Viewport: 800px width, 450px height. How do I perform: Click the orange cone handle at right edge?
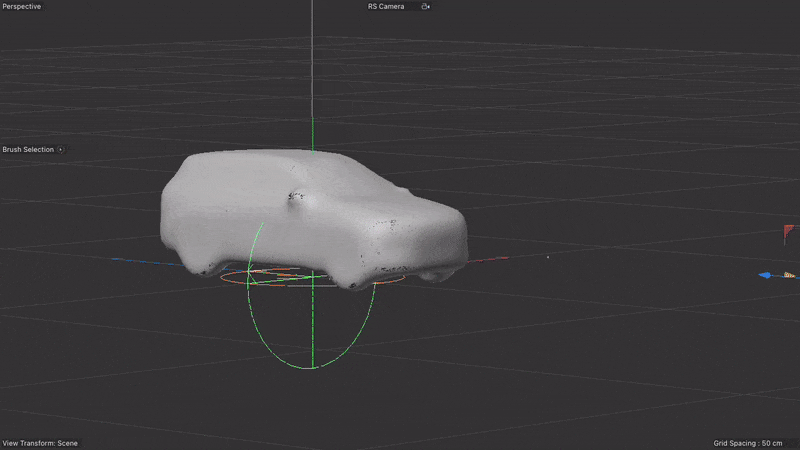tap(789, 275)
